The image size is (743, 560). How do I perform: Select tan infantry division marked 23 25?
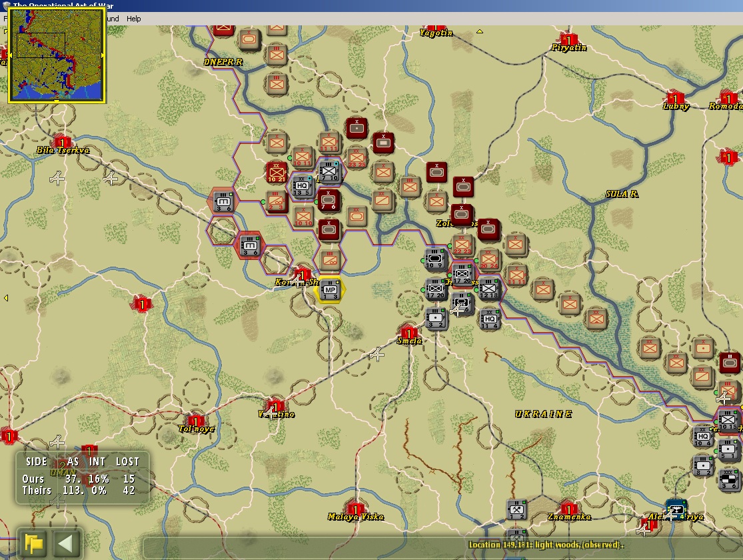[357, 158]
